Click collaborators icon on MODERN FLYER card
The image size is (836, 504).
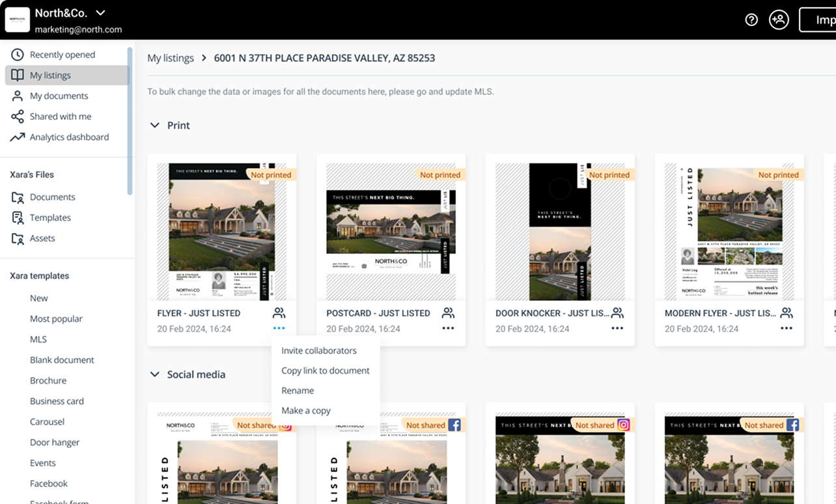787,313
